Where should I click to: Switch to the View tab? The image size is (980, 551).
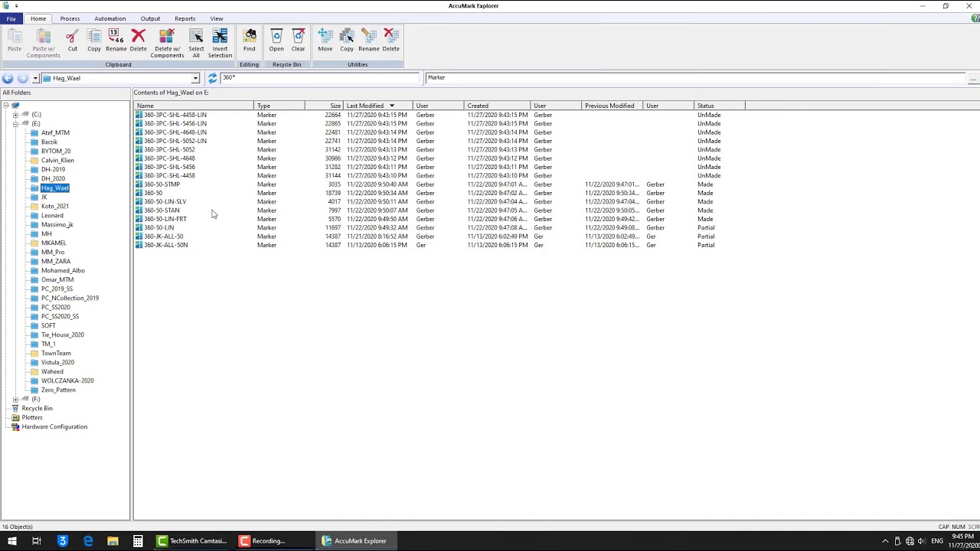click(x=217, y=18)
